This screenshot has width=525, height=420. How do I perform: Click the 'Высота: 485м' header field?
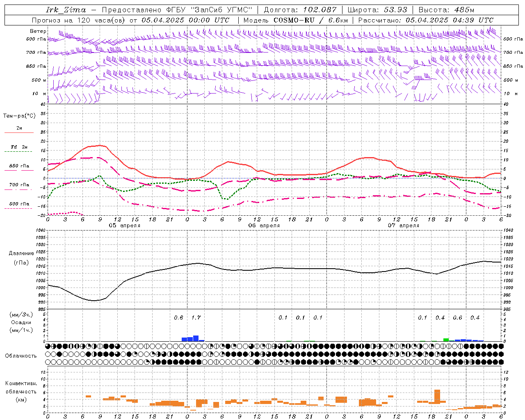pyautogui.click(x=446, y=10)
